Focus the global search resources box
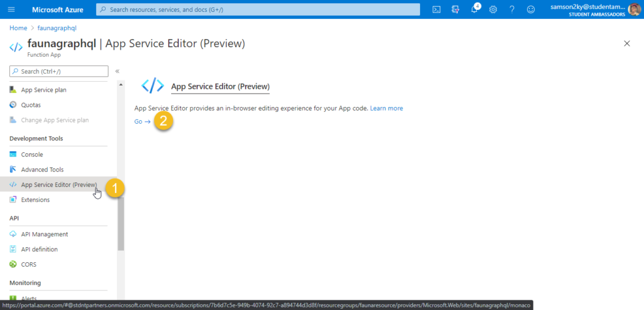The height and width of the screenshot is (310, 644). click(258, 9)
